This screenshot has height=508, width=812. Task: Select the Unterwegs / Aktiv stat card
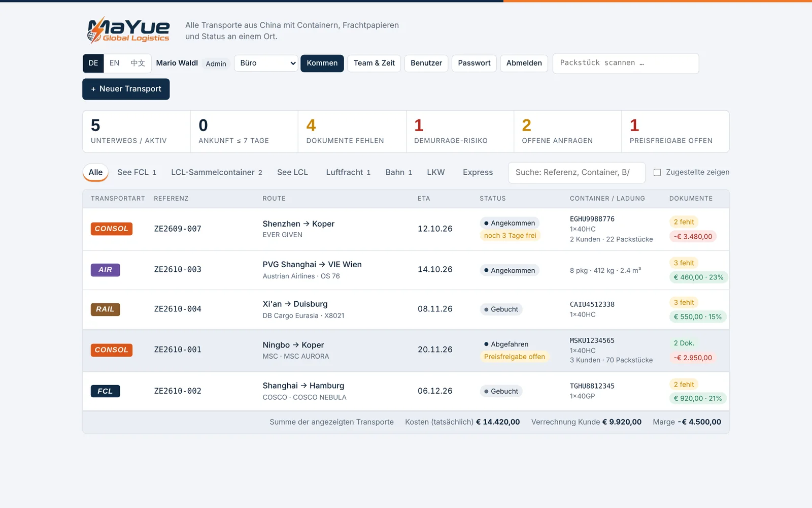pos(137,132)
